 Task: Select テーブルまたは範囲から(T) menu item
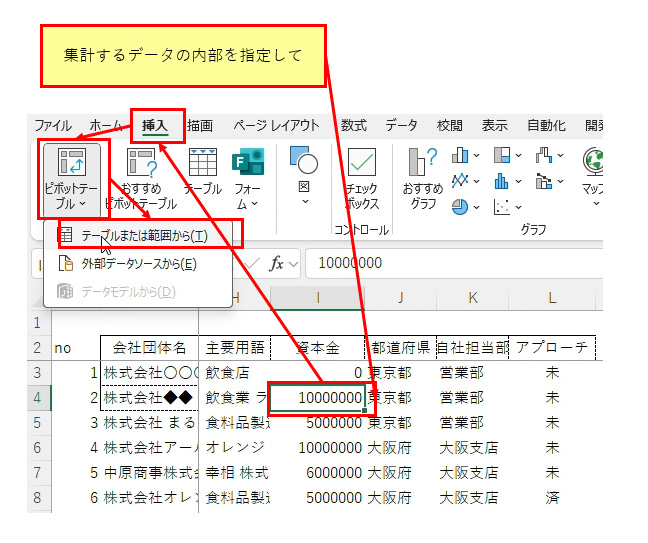coord(144,235)
